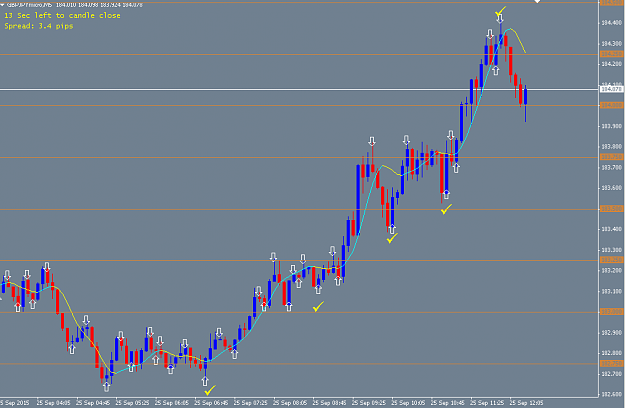Click the "Spread: 3.4 pips" label
Viewport: 625px width, 408px height.
click(x=39, y=26)
